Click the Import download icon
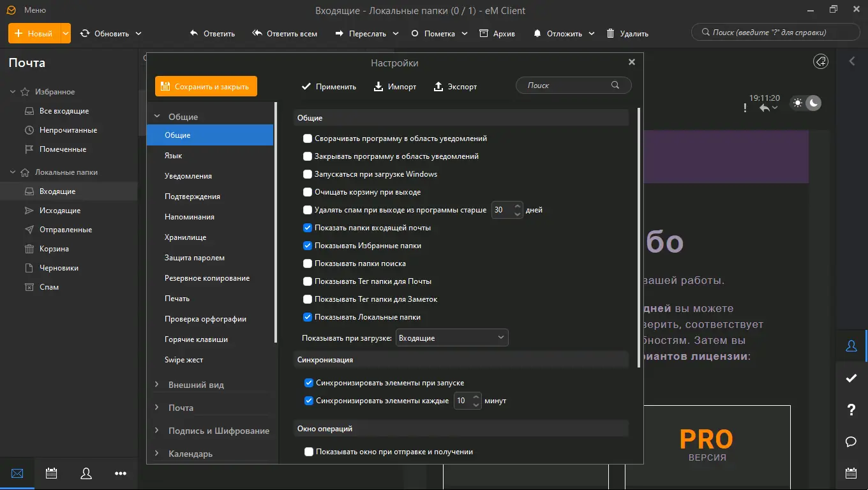The width and height of the screenshot is (868, 490). tap(378, 87)
